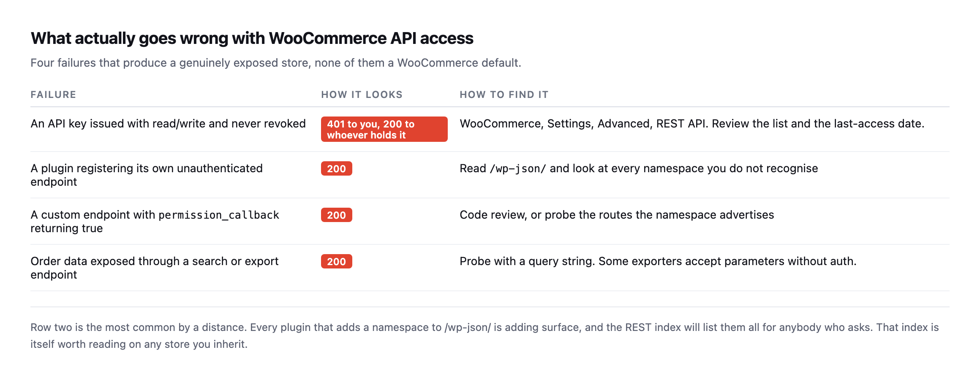
Task: Click the HOW TO FIND IT column header
Action: tap(504, 95)
